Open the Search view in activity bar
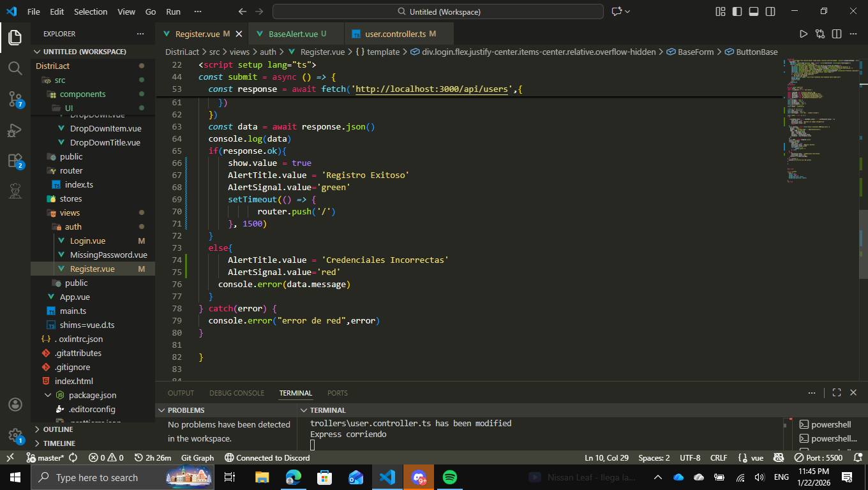This screenshot has width=868, height=490. (x=15, y=68)
